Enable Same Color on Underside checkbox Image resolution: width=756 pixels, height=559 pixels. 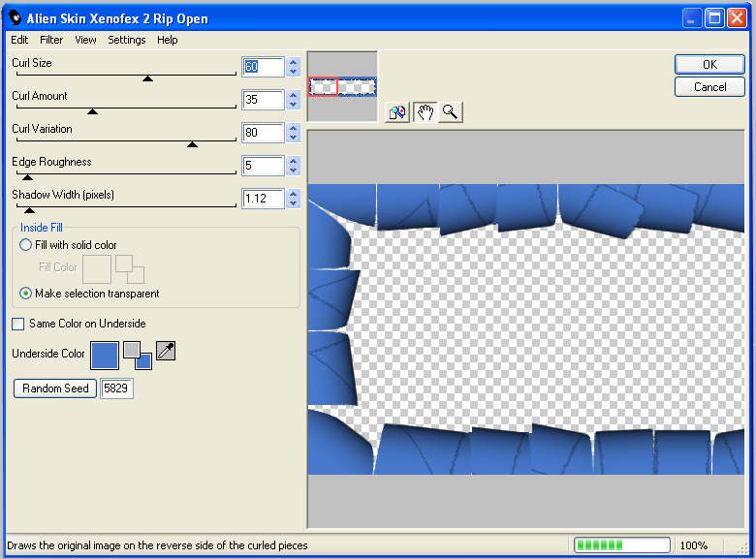pyautogui.click(x=17, y=324)
